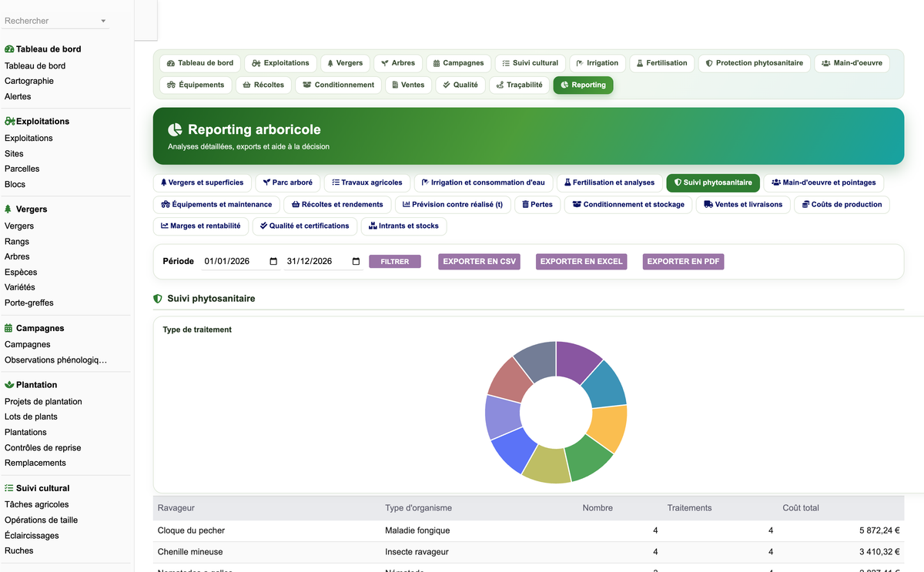Click the start date field 01/01/2026
Screen dimensions: 924x572
pyautogui.click(x=241, y=262)
